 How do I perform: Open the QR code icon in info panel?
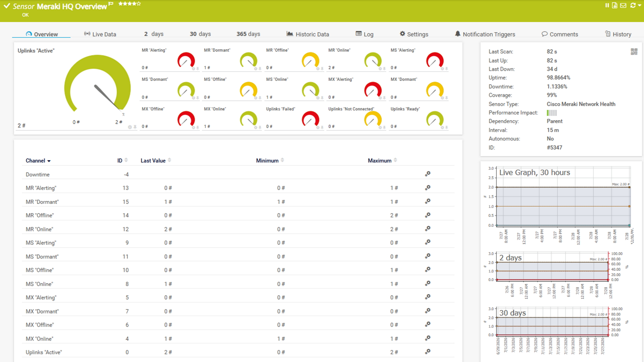pyautogui.click(x=634, y=52)
